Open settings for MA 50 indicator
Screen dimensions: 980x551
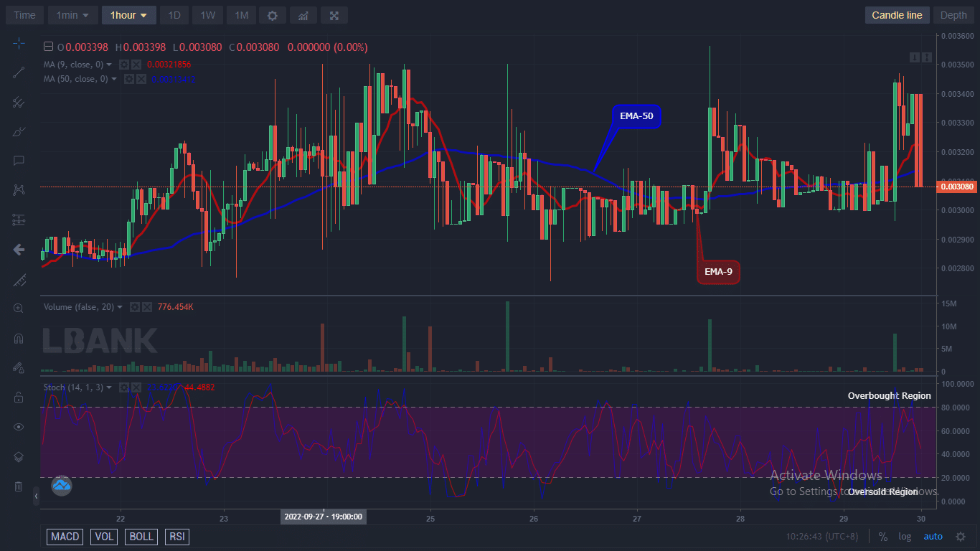coord(129,79)
